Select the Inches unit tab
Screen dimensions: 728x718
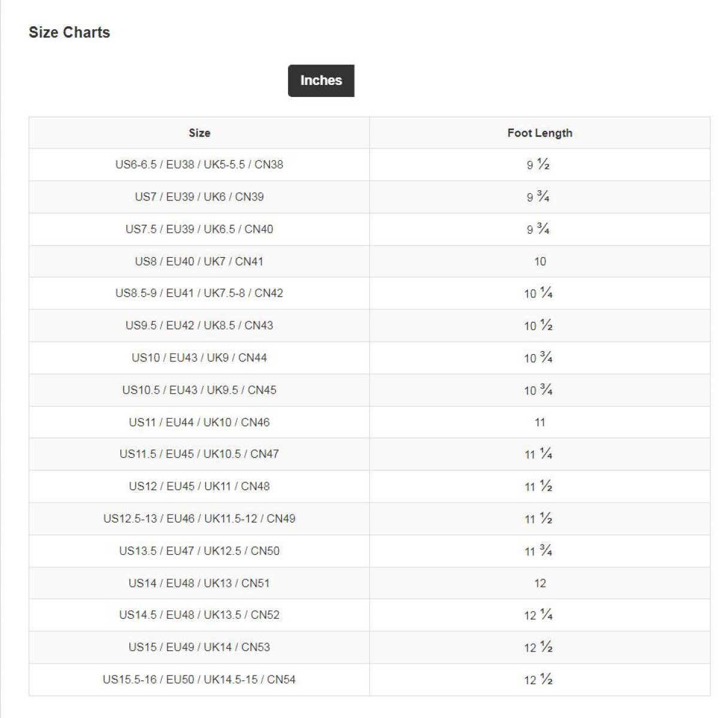[x=321, y=81]
